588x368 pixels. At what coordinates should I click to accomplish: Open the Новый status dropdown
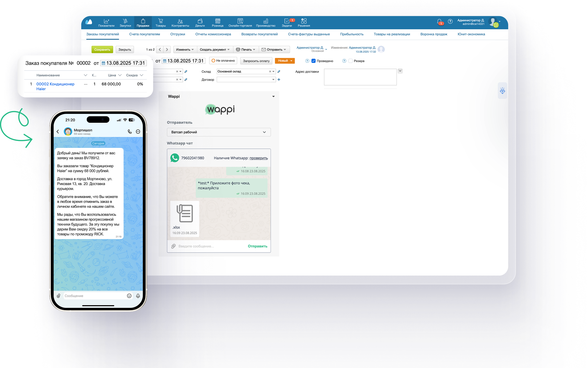point(285,61)
